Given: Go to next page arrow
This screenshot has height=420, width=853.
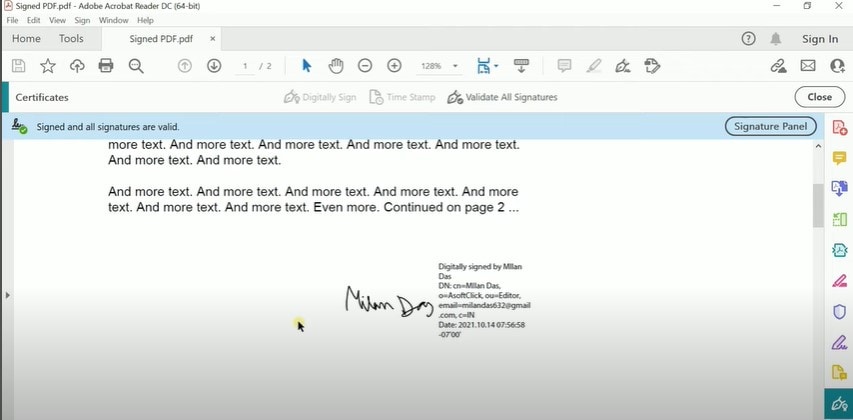Looking at the screenshot, I should coord(214,66).
